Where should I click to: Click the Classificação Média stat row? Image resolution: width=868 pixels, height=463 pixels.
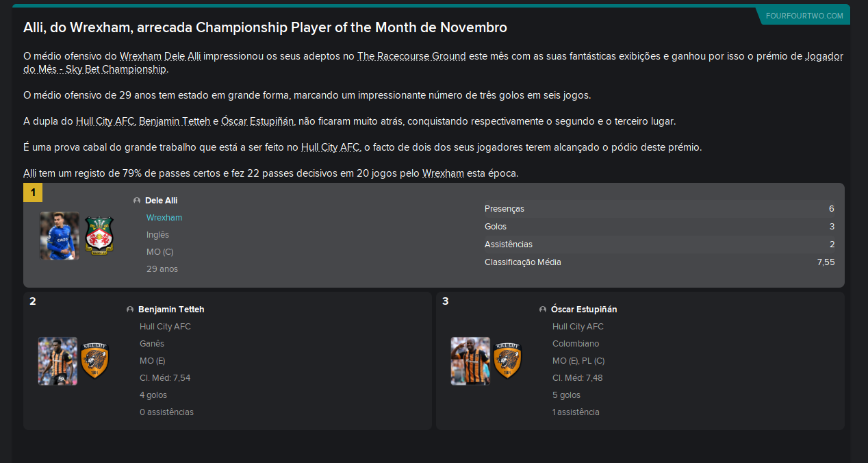(659, 262)
